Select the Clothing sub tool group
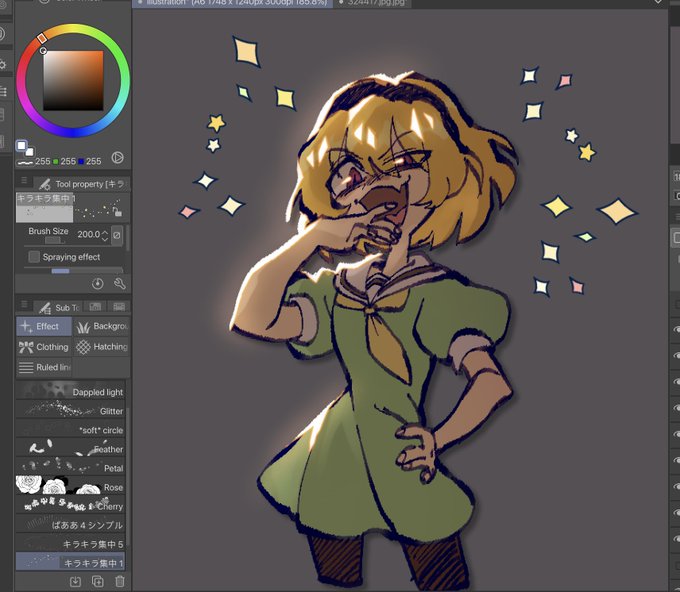680x592 pixels. 44,347
